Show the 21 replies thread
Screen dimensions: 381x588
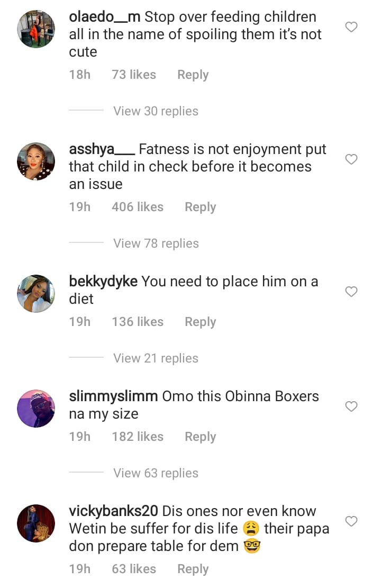(x=156, y=358)
